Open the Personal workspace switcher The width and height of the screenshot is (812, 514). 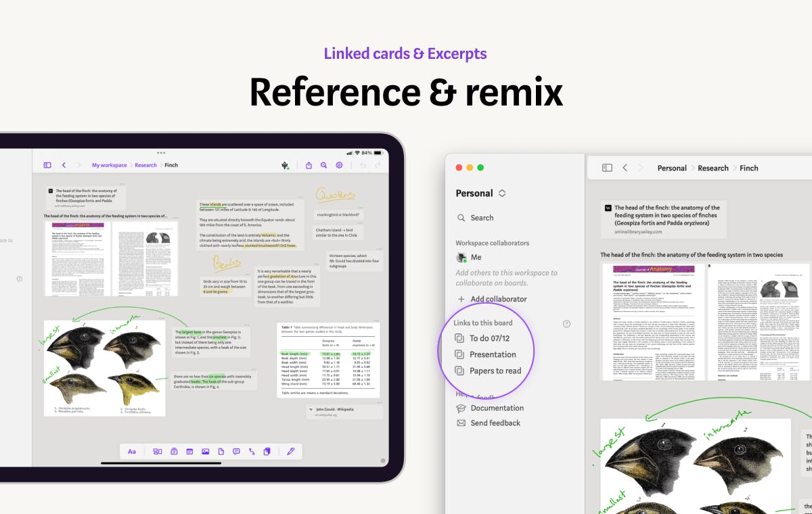click(x=480, y=193)
